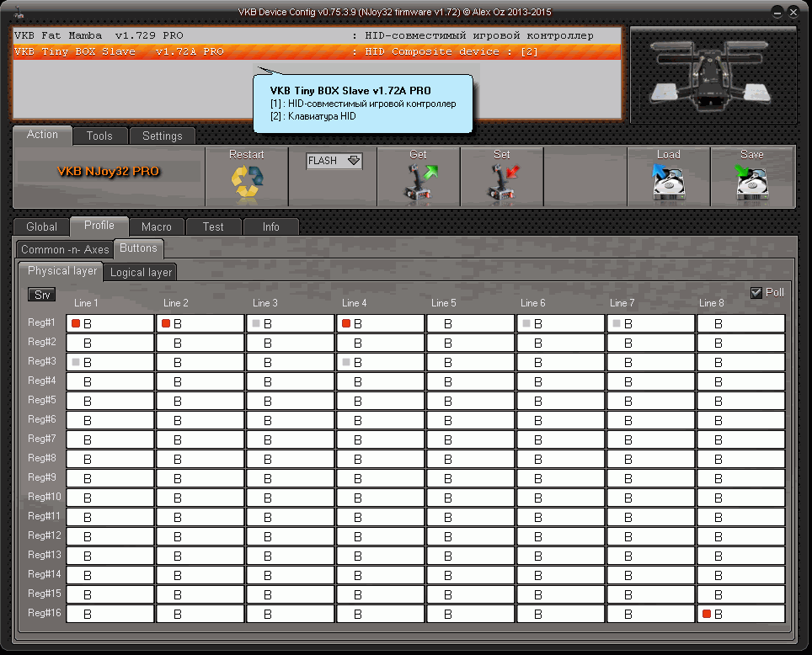Select the Buttons tab
The image size is (812, 655).
[138, 248]
